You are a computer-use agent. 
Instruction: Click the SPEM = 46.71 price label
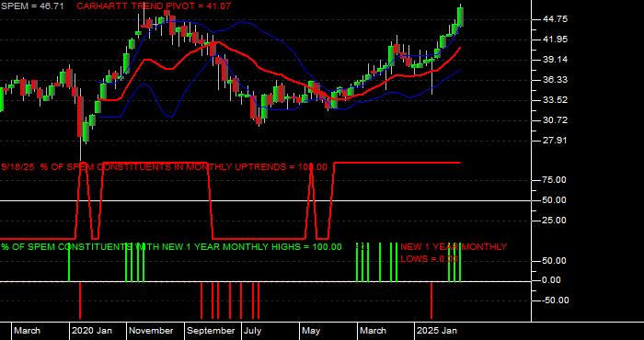tap(32, 6)
